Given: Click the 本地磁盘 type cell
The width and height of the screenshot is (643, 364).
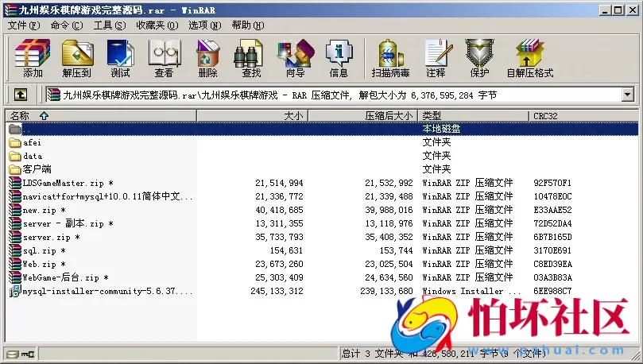Looking at the screenshot, I should pos(441,129).
